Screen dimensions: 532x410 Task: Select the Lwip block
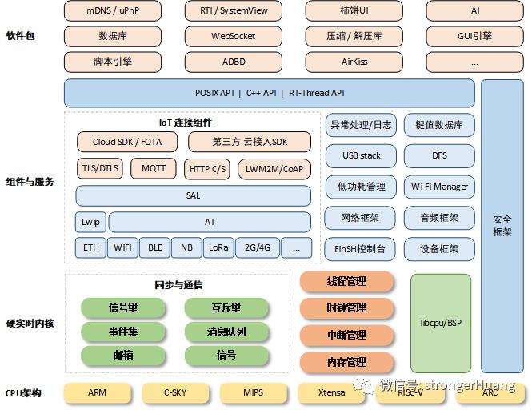click(x=90, y=222)
